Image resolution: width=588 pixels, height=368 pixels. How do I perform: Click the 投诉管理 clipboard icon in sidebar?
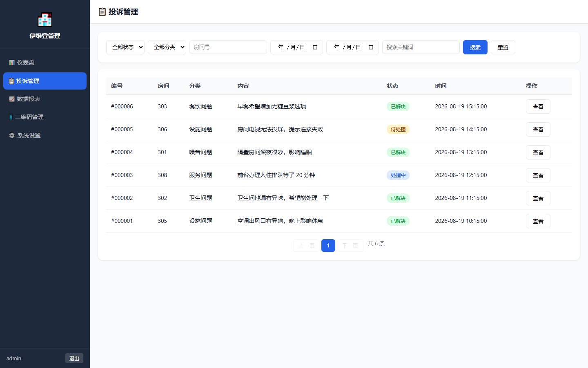(11, 81)
